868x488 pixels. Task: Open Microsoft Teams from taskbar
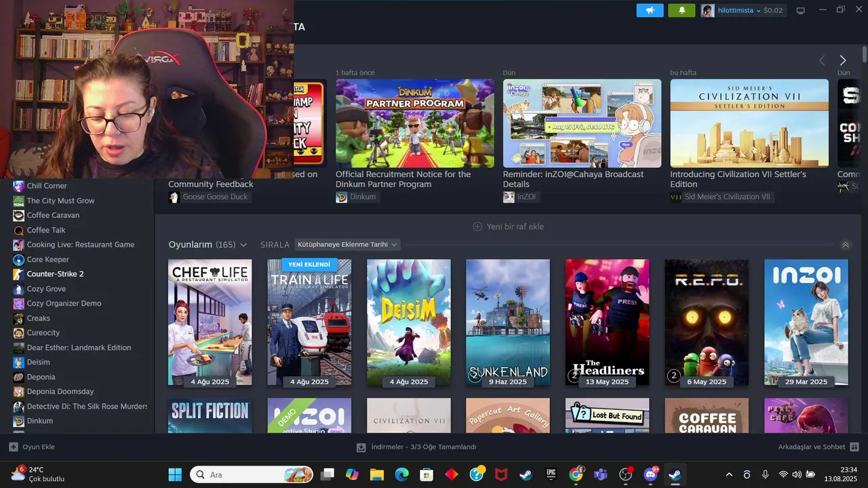tap(601, 474)
